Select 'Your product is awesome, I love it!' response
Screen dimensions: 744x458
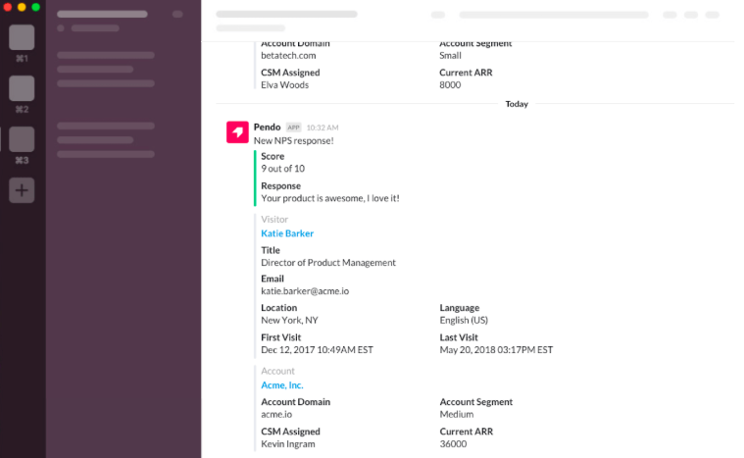pyautogui.click(x=330, y=198)
